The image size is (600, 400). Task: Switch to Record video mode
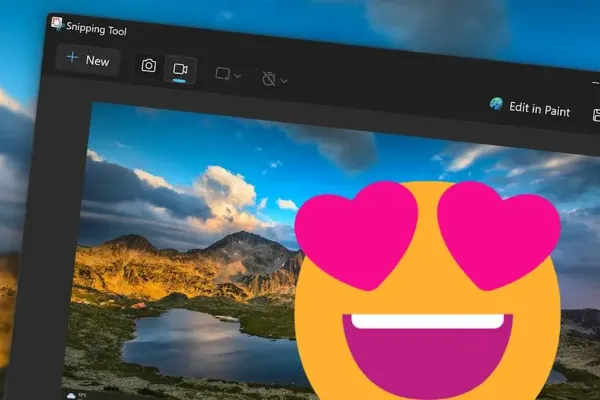click(x=180, y=70)
